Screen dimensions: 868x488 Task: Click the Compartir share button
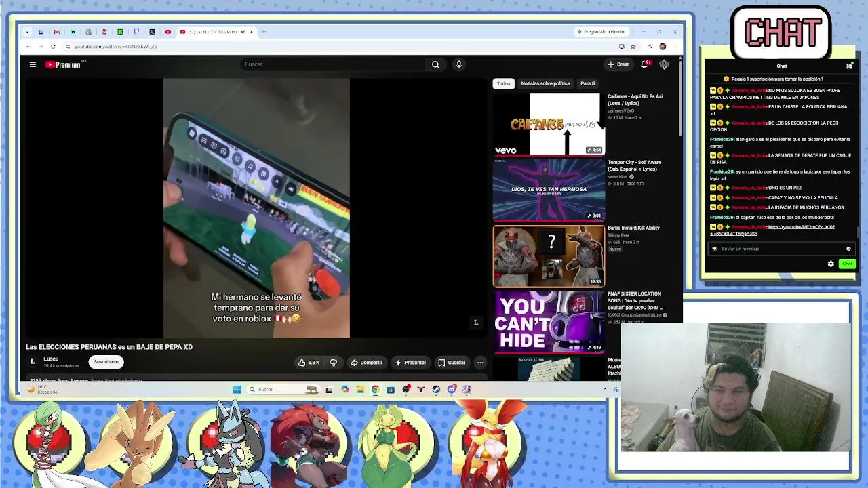(366, 363)
